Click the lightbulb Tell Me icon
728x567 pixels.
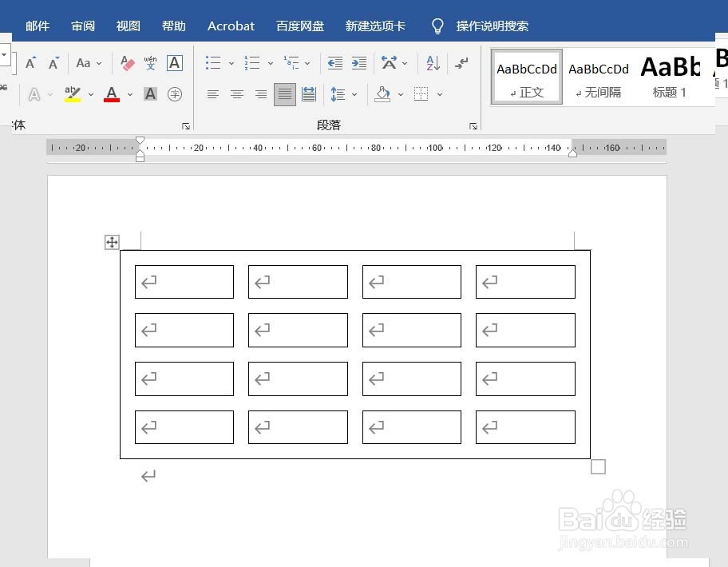437,26
